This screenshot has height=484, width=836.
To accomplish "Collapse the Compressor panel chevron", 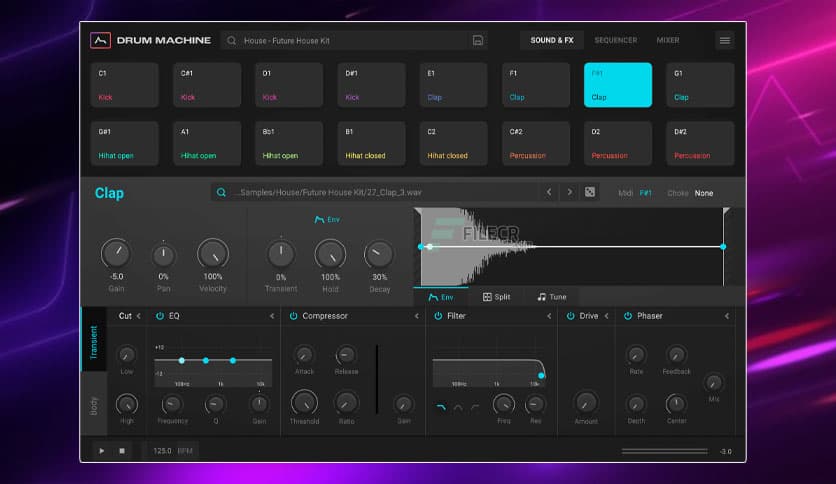I will [x=417, y=316].
